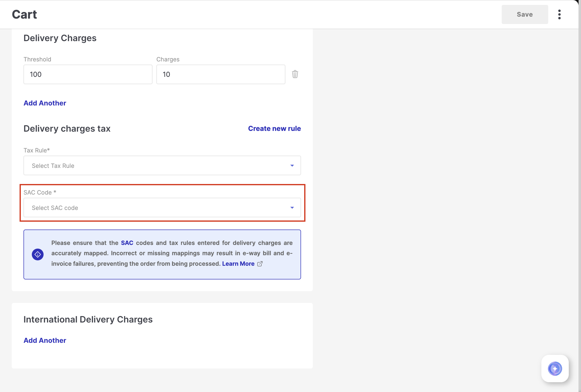Viewport: 581px width, 392px height.
Task: Click the external link icon beside Learn More
Action: coord(260,264)
